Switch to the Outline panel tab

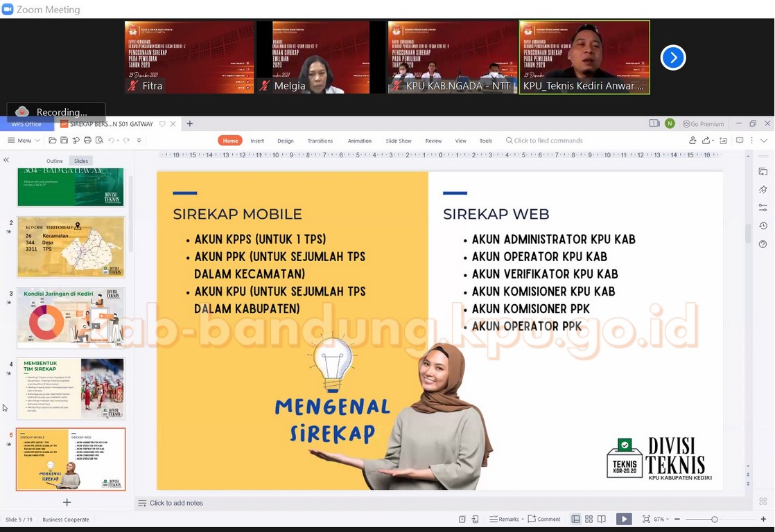(54, 161)
